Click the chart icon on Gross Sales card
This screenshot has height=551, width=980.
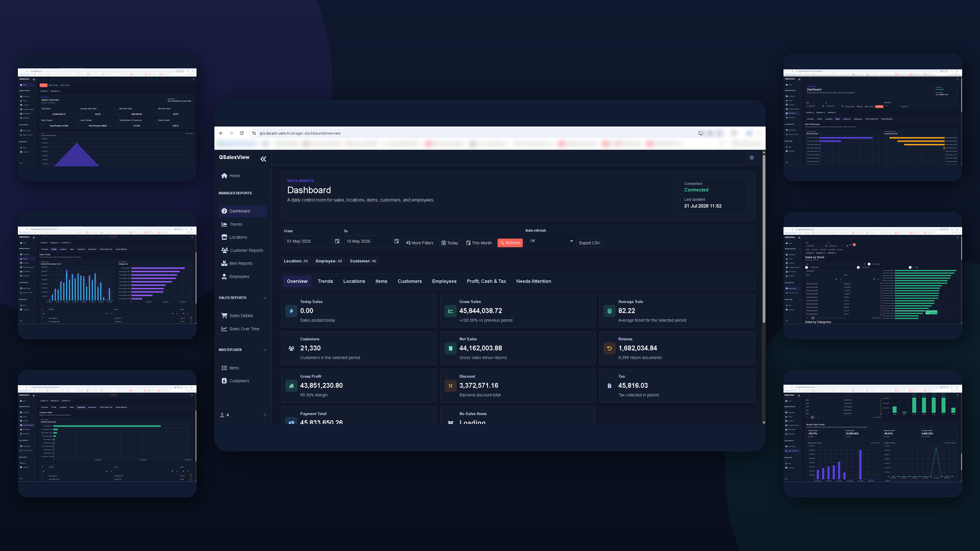click(x=450, y=311)
